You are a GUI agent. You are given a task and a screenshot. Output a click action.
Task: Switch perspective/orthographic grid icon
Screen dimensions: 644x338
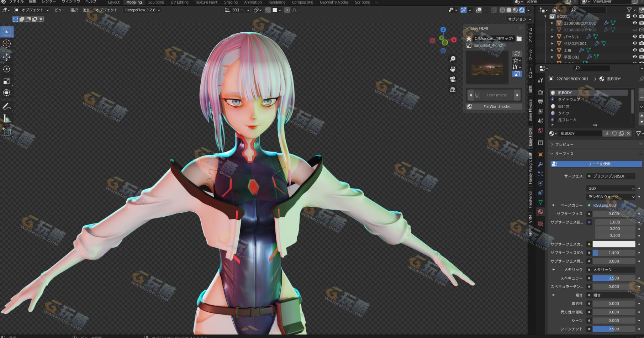(x=453, y=90)
